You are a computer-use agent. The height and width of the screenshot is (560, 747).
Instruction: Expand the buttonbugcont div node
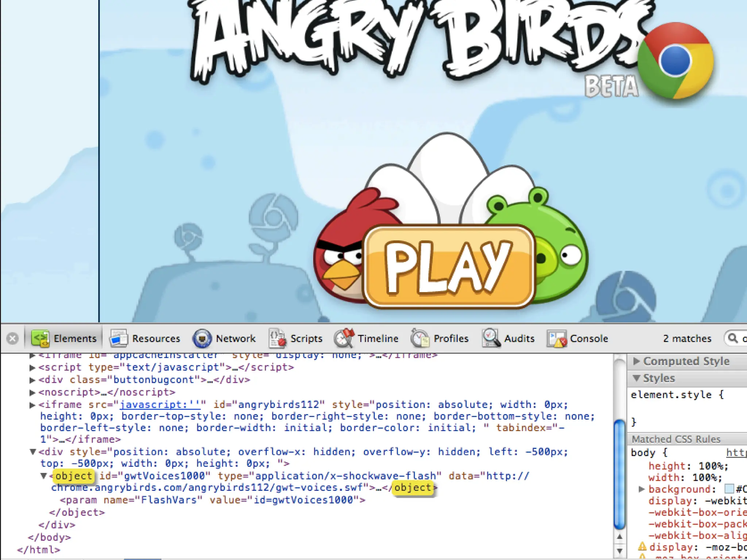pyautogui.click(x=32, y=380)
